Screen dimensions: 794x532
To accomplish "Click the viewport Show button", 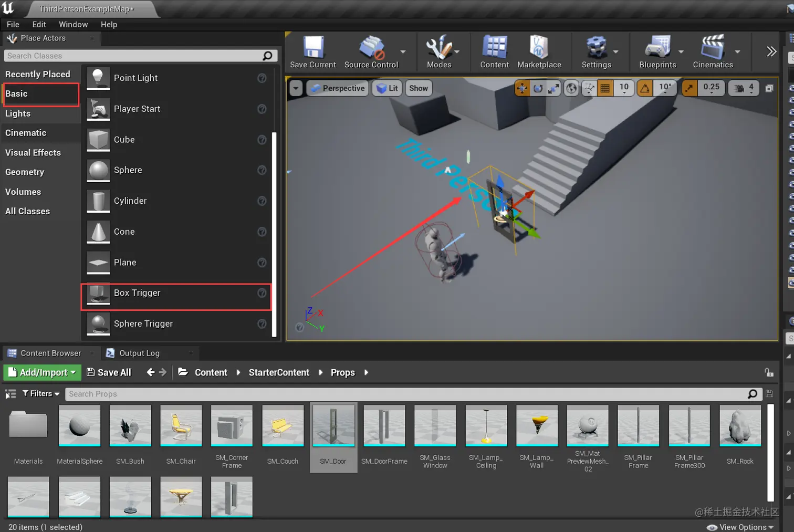I will pos(419,88).
